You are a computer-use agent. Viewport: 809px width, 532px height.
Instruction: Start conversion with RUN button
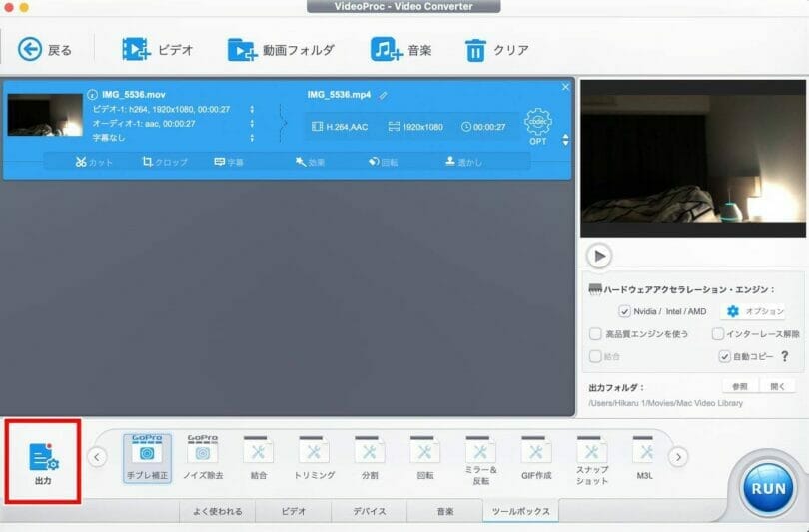tap(768, 488)
